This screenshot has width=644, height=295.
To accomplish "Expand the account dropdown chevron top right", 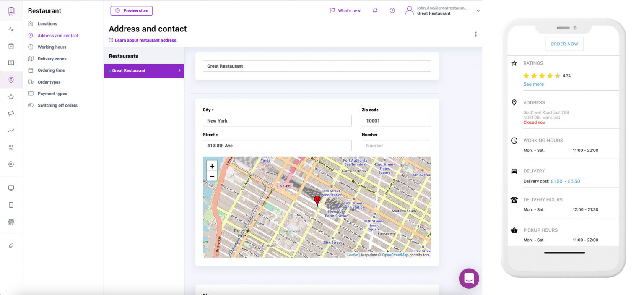I will 478,11.
